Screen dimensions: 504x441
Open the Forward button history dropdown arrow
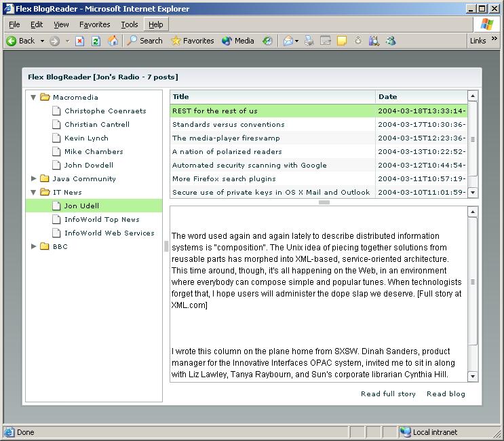pyautogui.click(x=68, y=41)
